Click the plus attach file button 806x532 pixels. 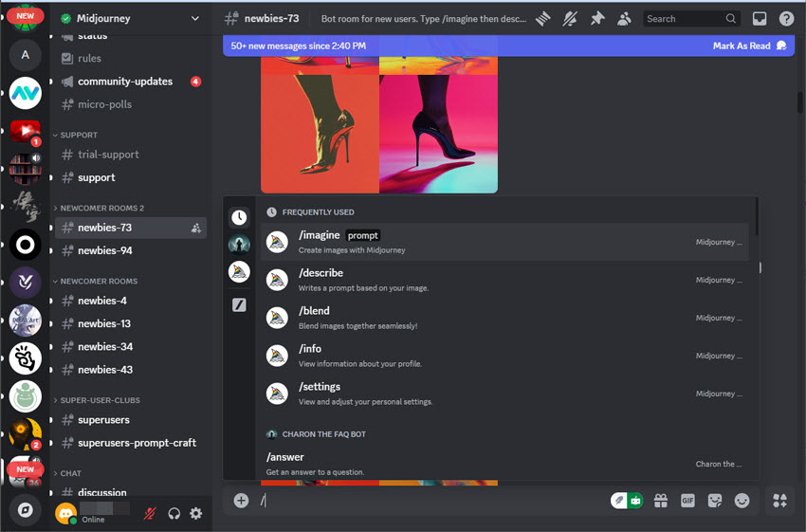point(241,500)
